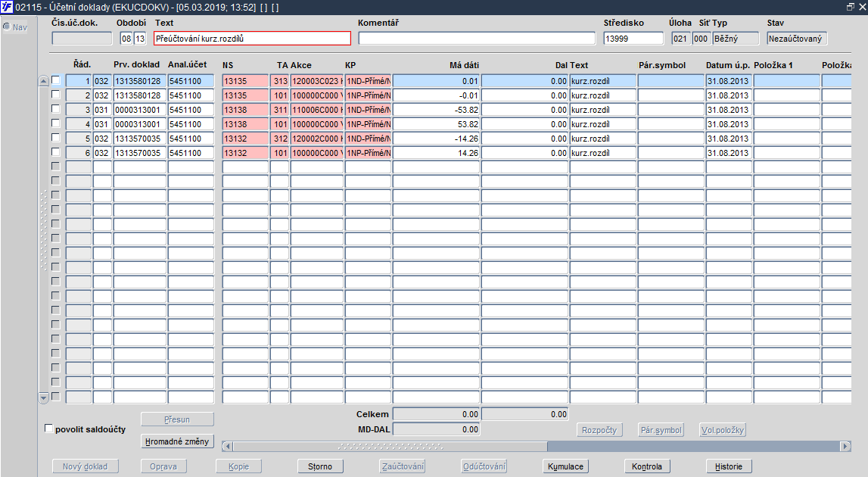Click the Oprava button

coord(163,466)
